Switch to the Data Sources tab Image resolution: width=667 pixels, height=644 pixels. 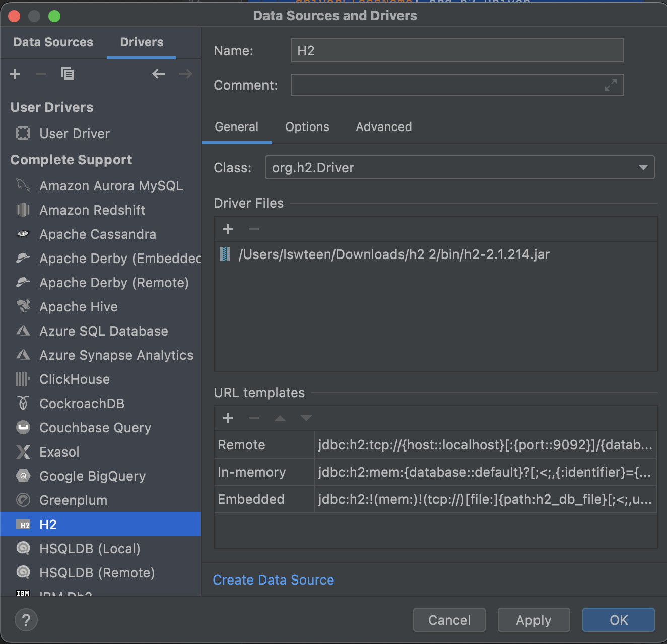click(x=53, y=42)
